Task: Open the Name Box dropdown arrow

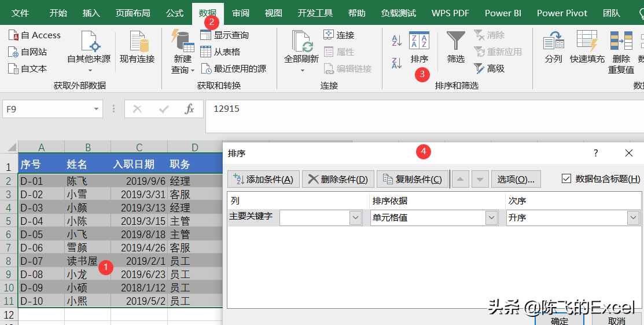Action: click(96, 109)
